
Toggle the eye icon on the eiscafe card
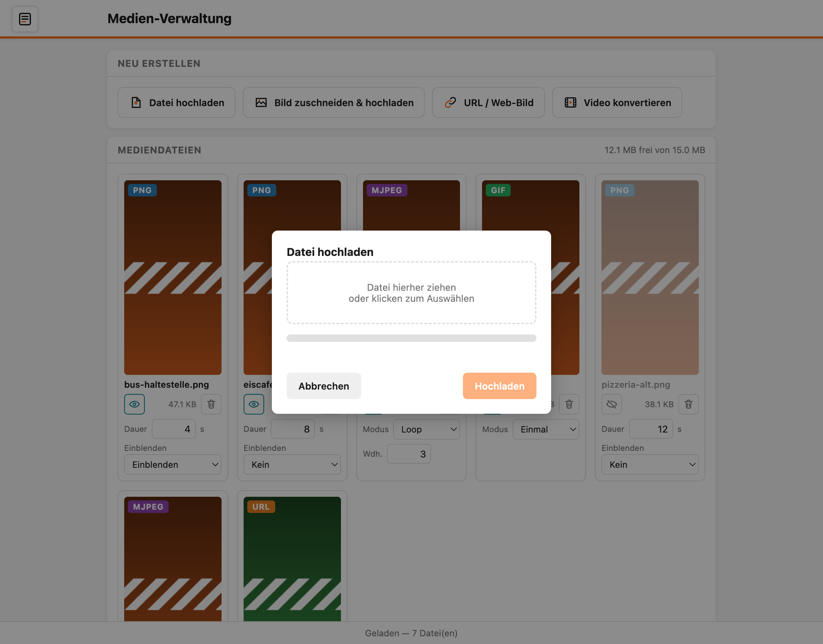(254, 404)
